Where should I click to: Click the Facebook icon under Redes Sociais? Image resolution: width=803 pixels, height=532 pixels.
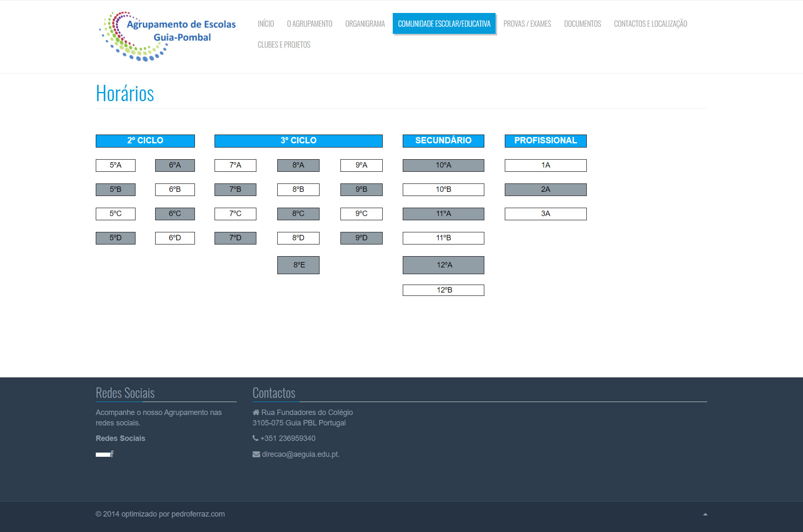(x=112, y=454)
